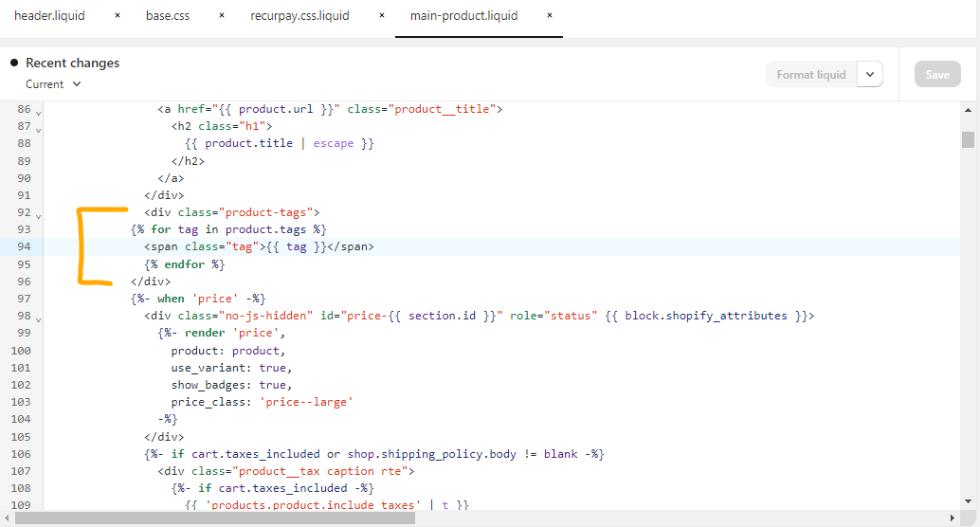980x527 pixels.
Task: Open the recurpay.css.liquid tab
Action: tap(299, 15)
